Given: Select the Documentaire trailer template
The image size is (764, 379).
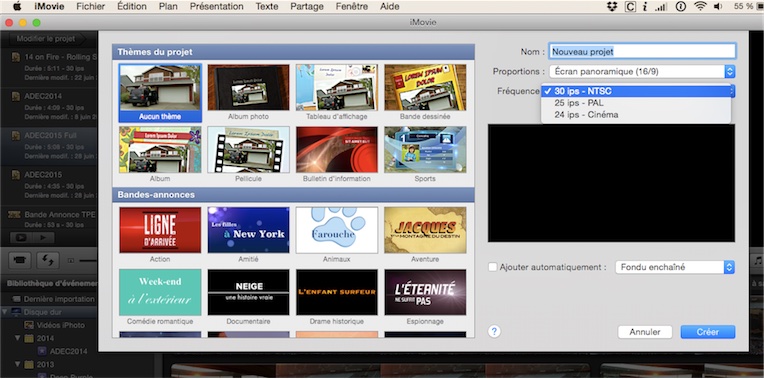Looking at the screenshot, I should tap(248, 292).
